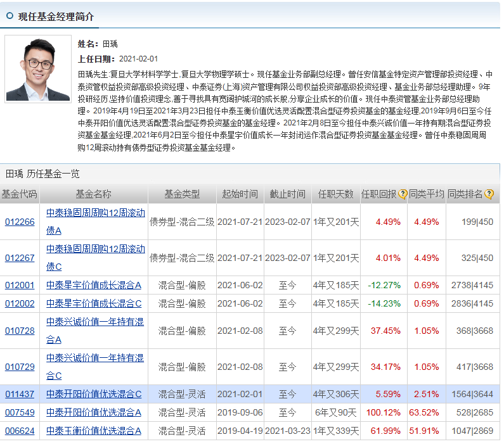Select the 2738|4145 ranking cell

(x=472, y=285)
